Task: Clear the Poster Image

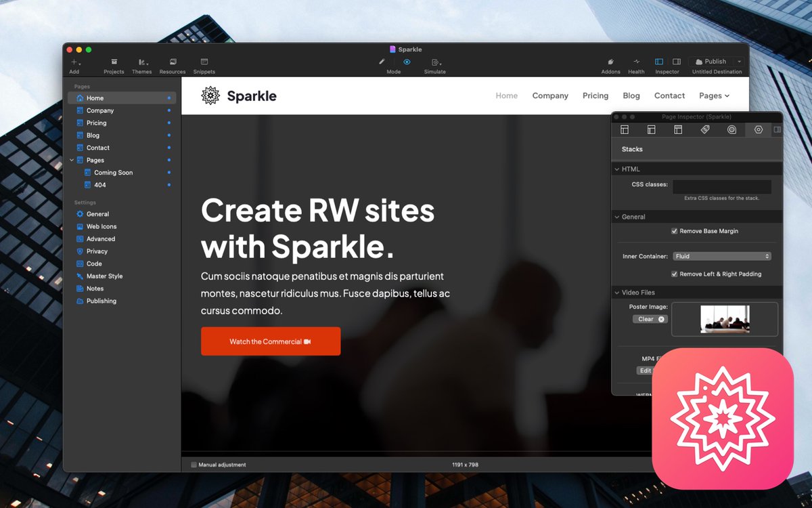Action: pos(650,319)
